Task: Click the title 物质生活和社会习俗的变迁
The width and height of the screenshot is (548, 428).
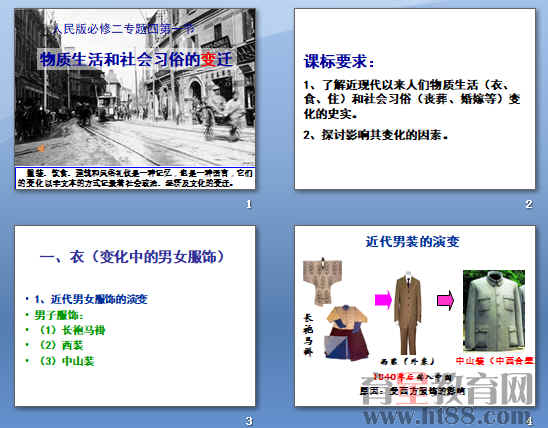Action: click(x=136, y=59)
